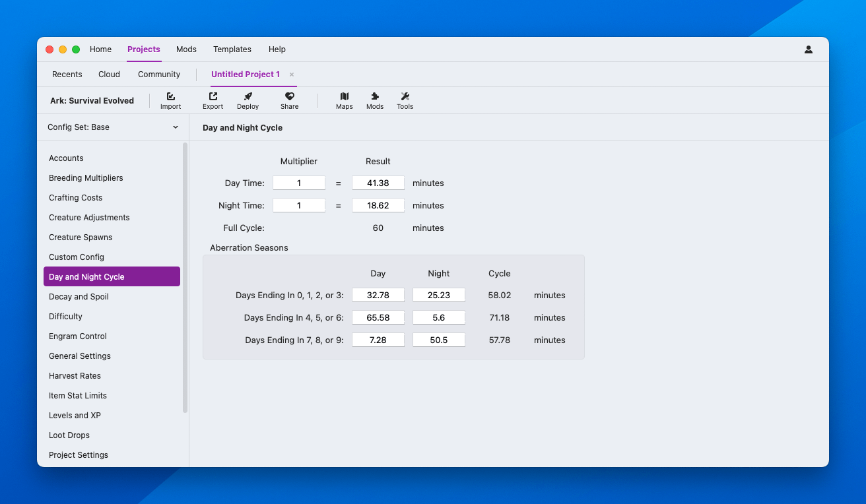The image size is (866, 504).
Task: Click the cycle value 71.18
Action: click(500, 318)
